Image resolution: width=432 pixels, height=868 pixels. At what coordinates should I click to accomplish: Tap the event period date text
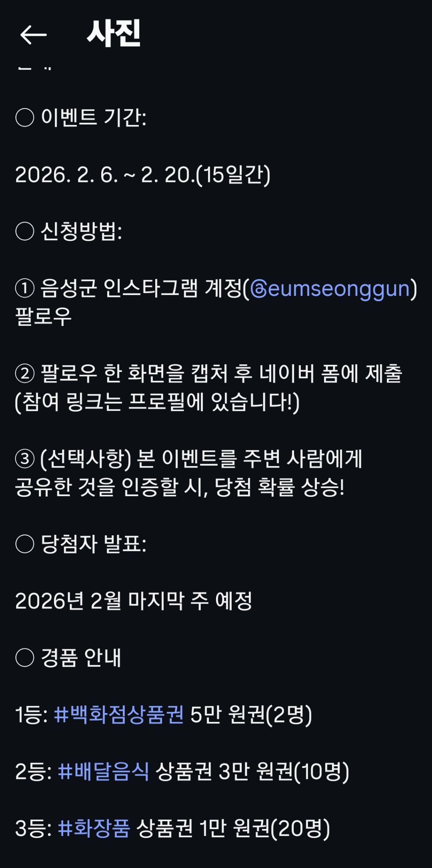click(x=143, y=175)
